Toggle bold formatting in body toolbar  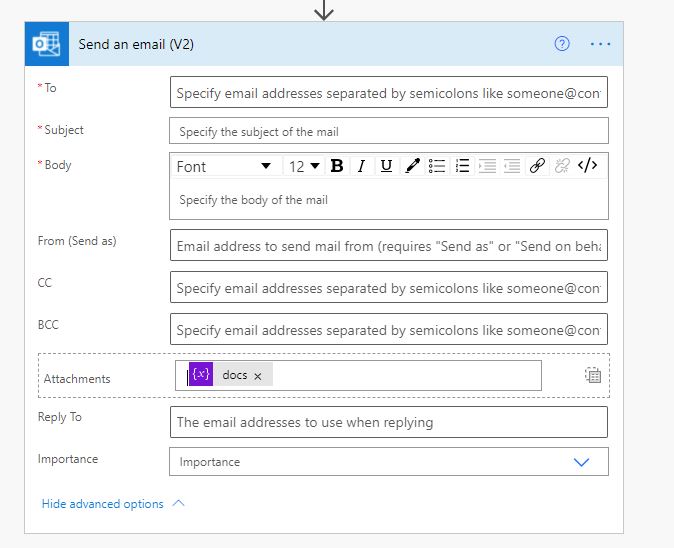point(337,165)
